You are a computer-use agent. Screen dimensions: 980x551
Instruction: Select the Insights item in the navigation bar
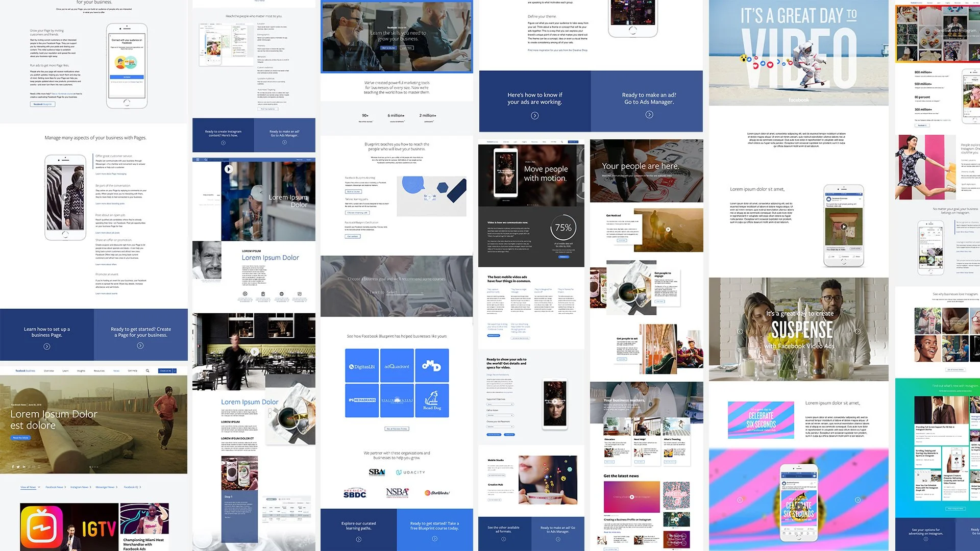click(81, 371)
